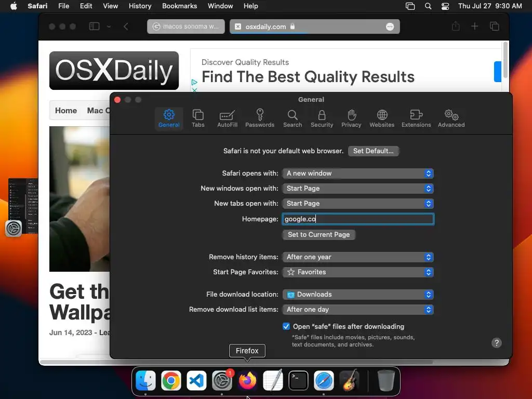532x399 pixels.
Task: Open the Bookmarks menu
Action: coord(179,6)
